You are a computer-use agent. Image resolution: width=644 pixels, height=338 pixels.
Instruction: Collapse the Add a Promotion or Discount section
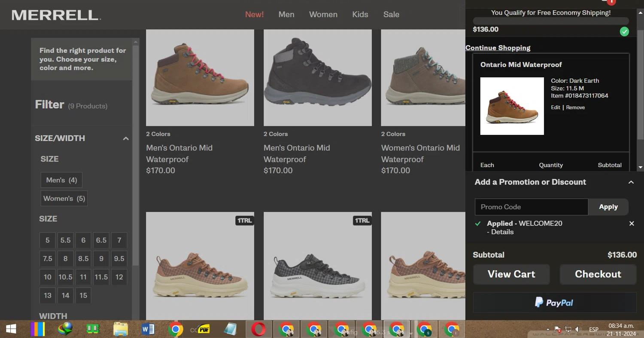(x=631, y=182)
